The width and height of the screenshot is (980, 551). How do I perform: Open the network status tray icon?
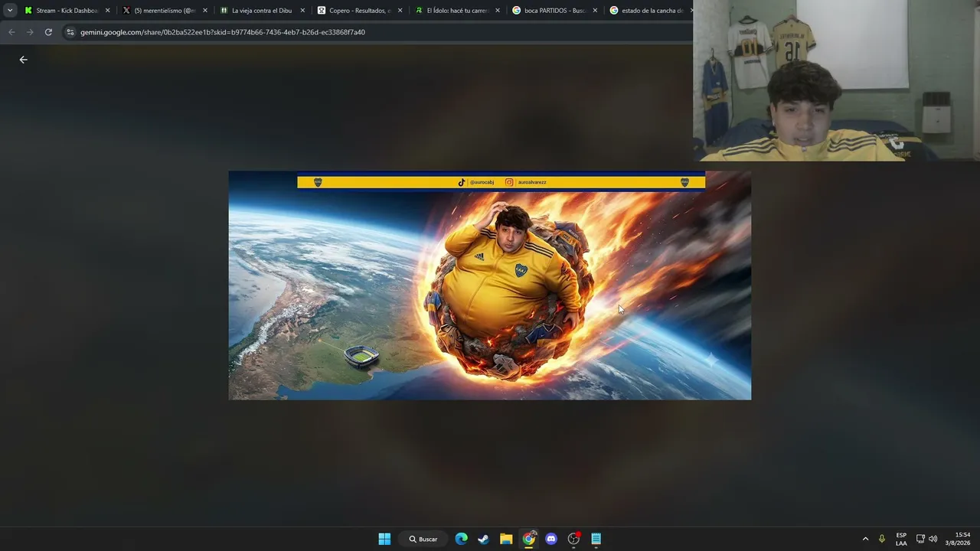click(920, 539)
